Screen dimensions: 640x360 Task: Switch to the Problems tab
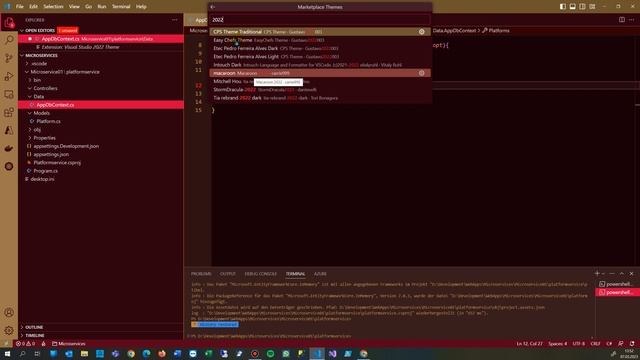(201, 274)
